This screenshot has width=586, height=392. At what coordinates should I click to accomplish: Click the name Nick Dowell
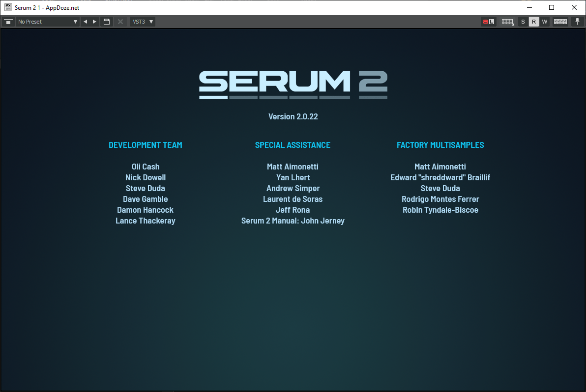pos(146,177)
